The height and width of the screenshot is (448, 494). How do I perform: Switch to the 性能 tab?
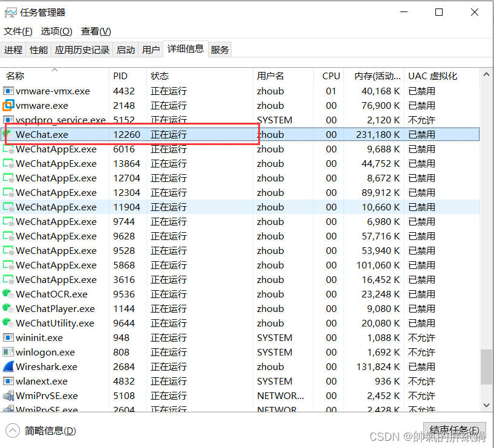39,50
